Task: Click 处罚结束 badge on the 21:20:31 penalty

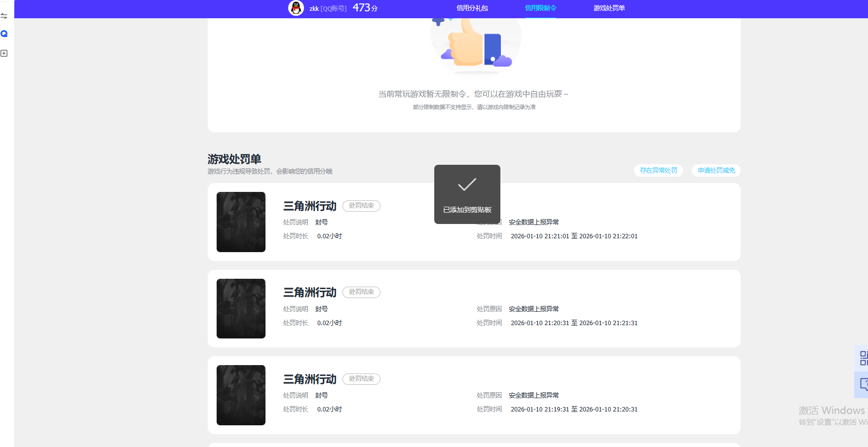Action: click(x=361, y=292)
